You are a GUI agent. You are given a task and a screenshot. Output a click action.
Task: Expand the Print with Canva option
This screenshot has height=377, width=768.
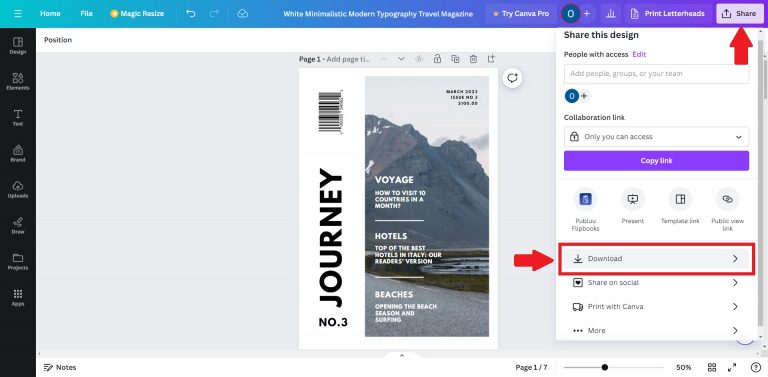coord(656,306)
